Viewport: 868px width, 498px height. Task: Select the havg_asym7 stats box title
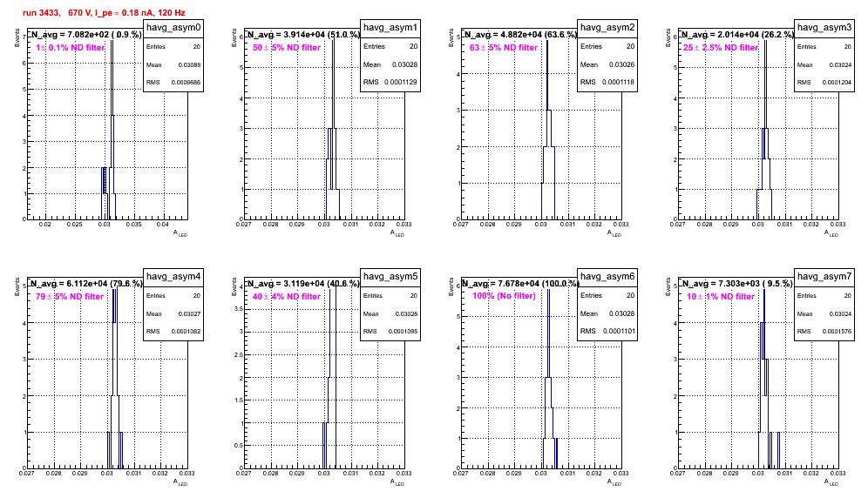tap(824, 277)
